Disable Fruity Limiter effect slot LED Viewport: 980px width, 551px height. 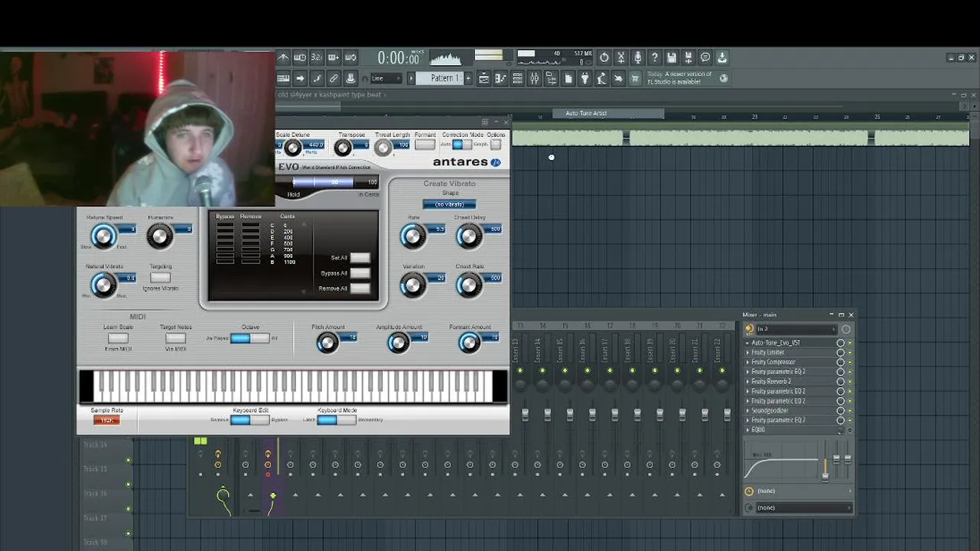coord(849,352)
